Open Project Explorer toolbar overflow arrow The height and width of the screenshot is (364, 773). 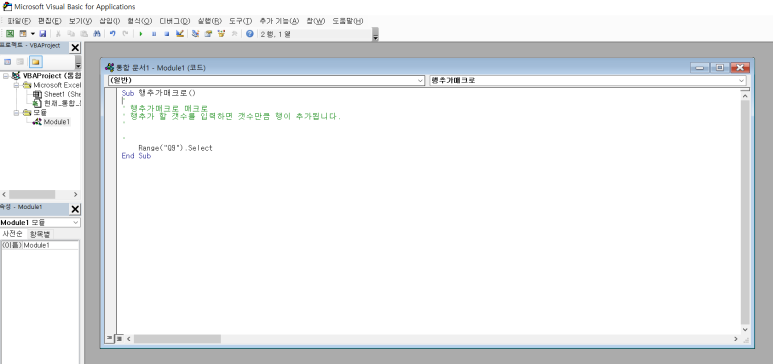(78, 62)
